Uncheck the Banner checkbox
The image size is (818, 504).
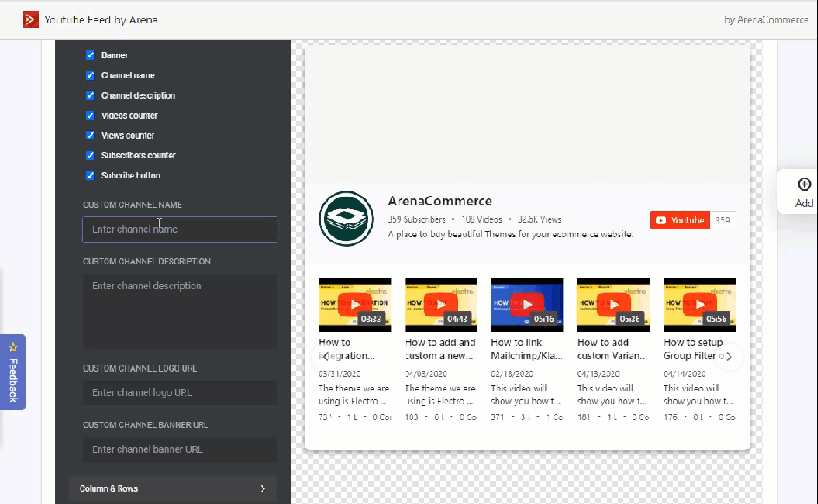(x=90, y=55)
